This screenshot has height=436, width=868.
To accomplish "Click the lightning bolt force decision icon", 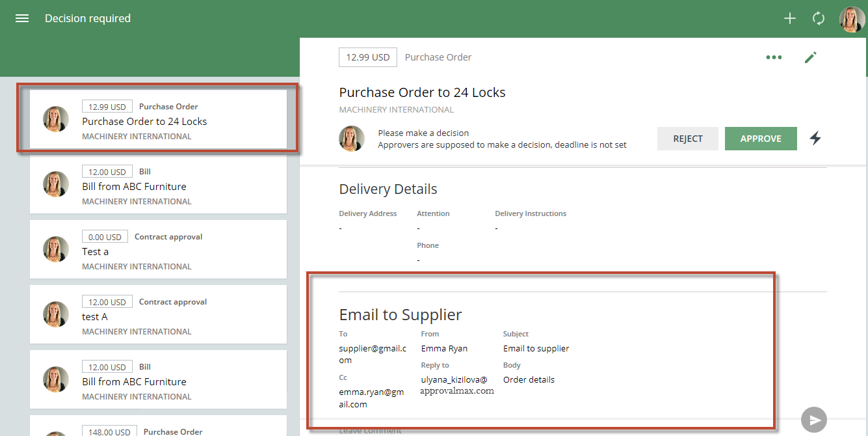I will 815,138.
